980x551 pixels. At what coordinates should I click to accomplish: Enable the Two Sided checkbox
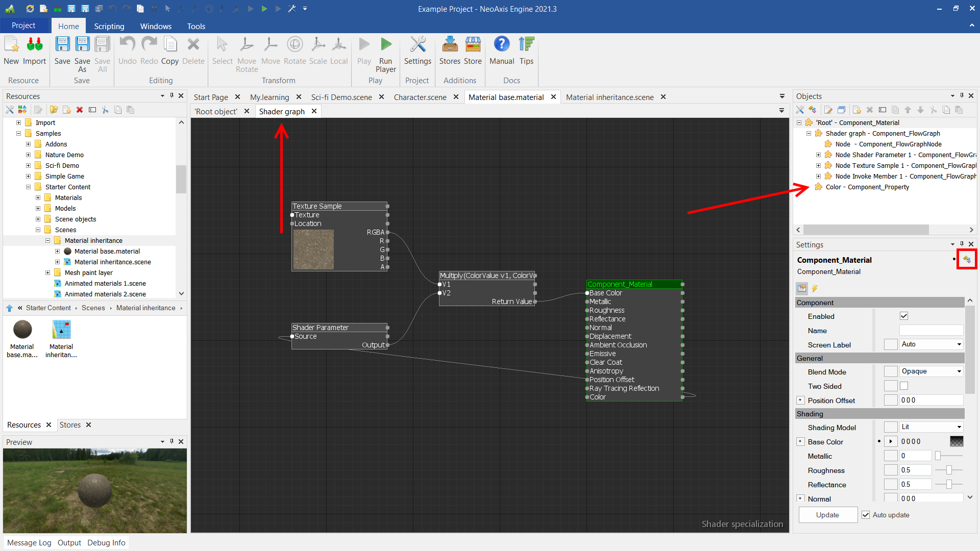pos(904,386)
